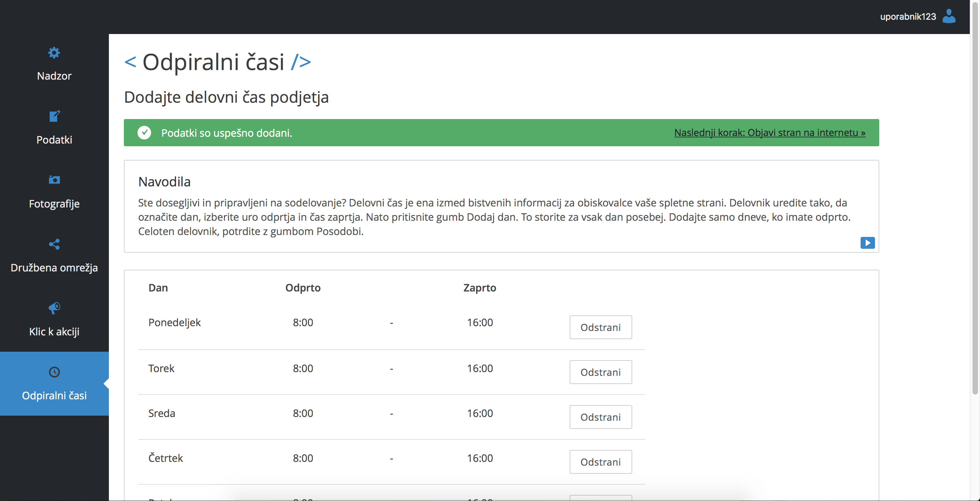Click 8:00 in Sreda row
This screenshot has width=980, height=501.
303,413
